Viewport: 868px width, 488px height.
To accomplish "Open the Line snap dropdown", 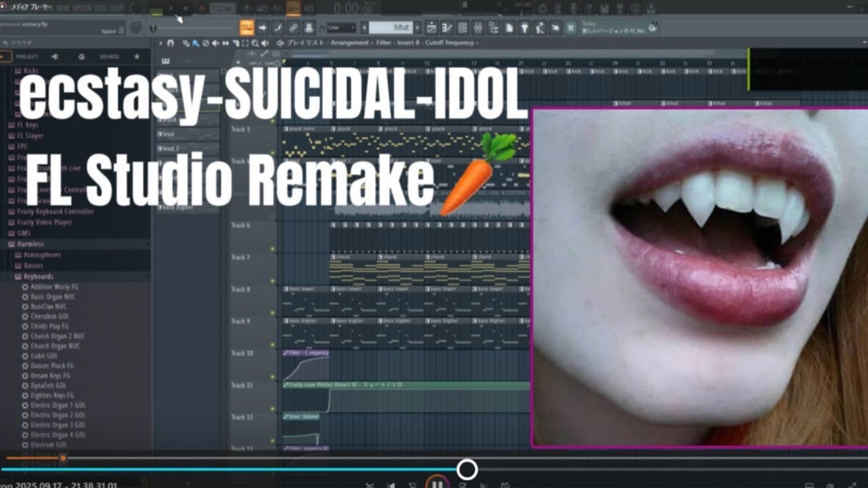I will [341, 28].
